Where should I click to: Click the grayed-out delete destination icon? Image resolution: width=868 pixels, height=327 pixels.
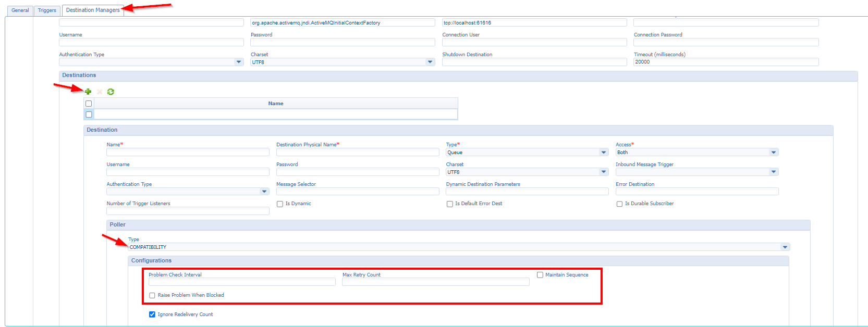click(x=100, y=92)
